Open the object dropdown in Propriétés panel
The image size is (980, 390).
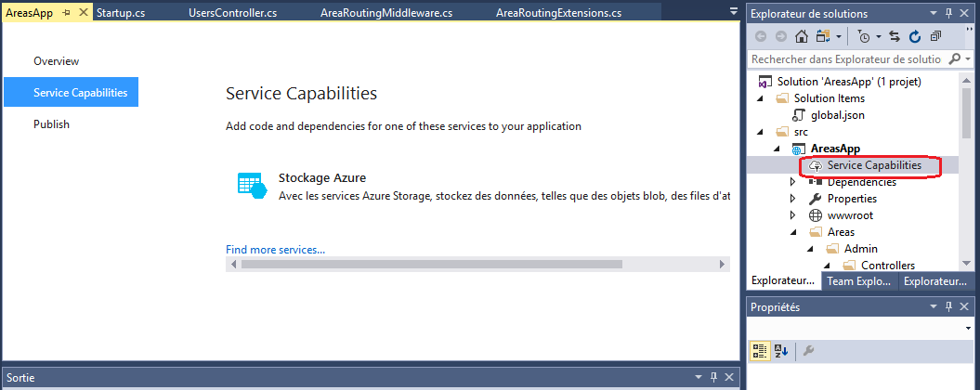point(967,329)
